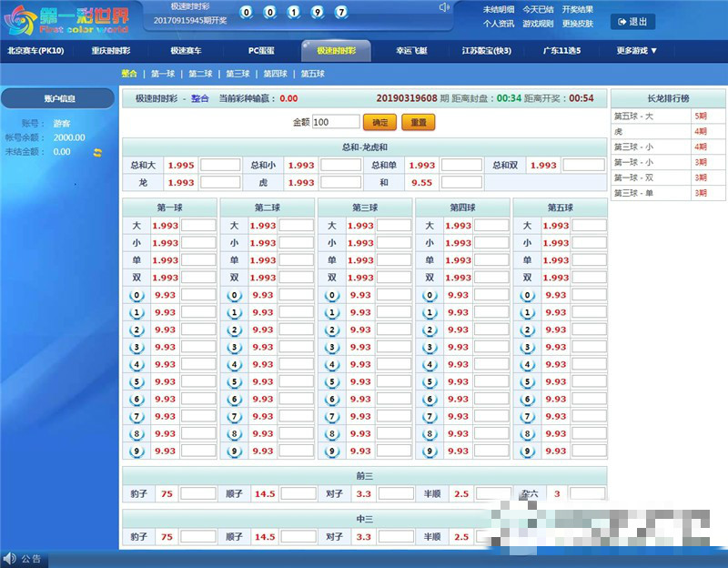Click the 重置 reset button

click(x=419, y=122)
